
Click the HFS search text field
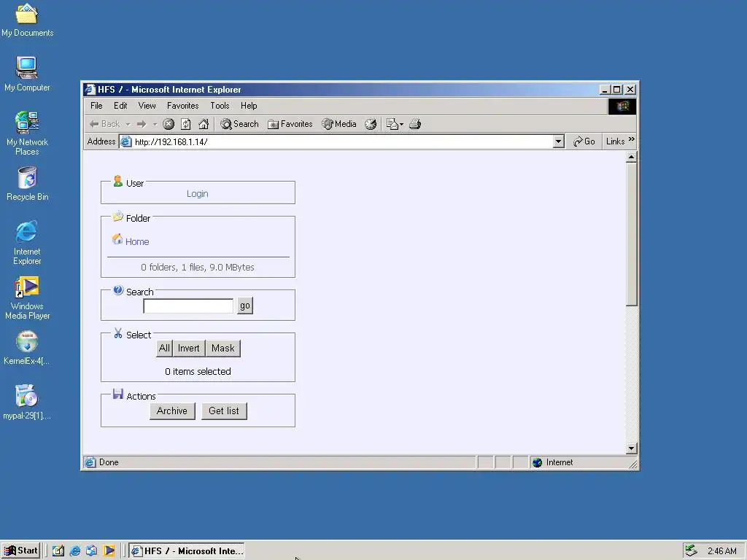[188, 306]
